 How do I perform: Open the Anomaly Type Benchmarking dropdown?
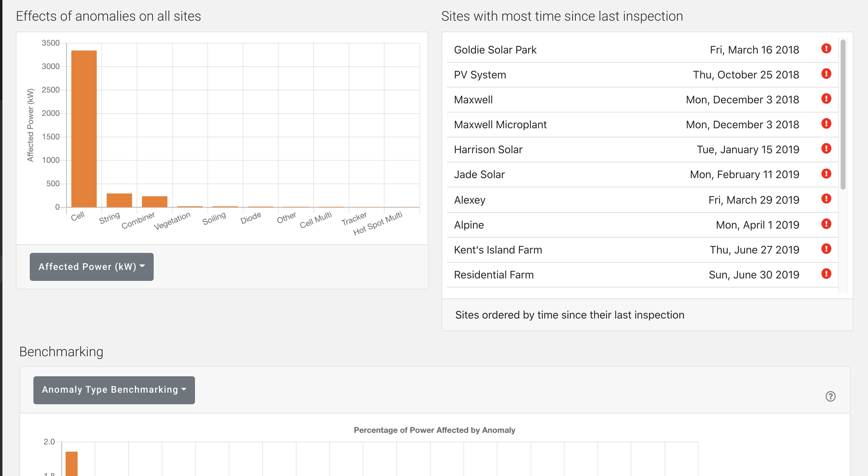click(114, 390)
